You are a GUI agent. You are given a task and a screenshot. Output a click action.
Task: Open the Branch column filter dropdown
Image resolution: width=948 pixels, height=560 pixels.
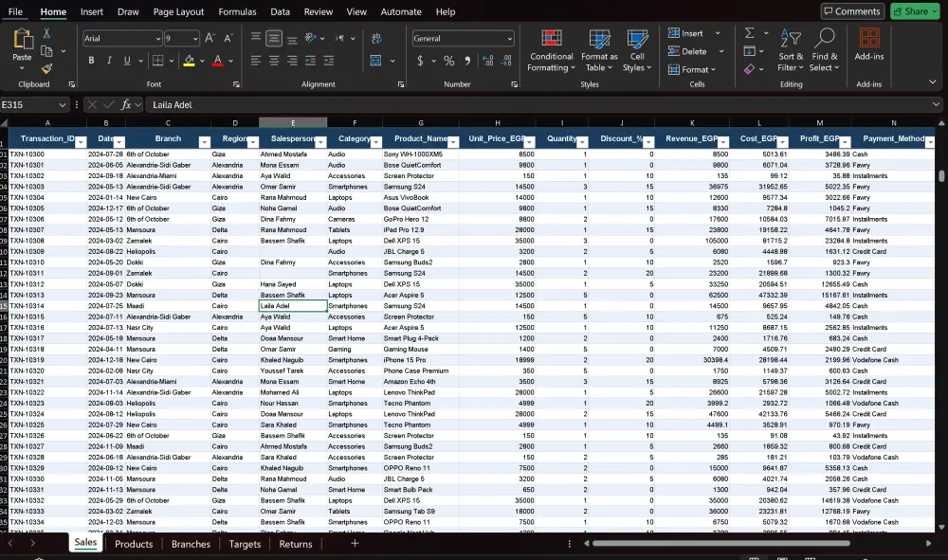pyautogui.click(x=205, y=142)
